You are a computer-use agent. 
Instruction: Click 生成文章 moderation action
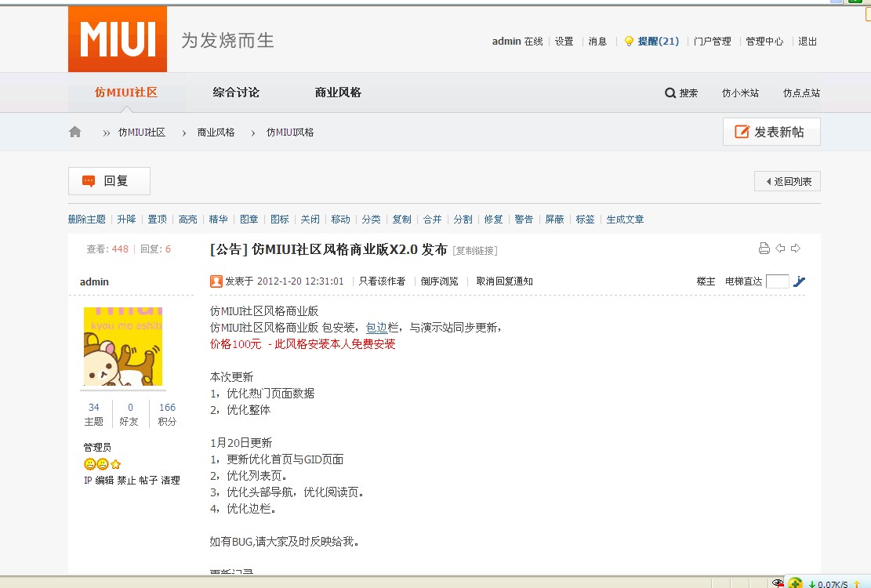coord(625,220)
